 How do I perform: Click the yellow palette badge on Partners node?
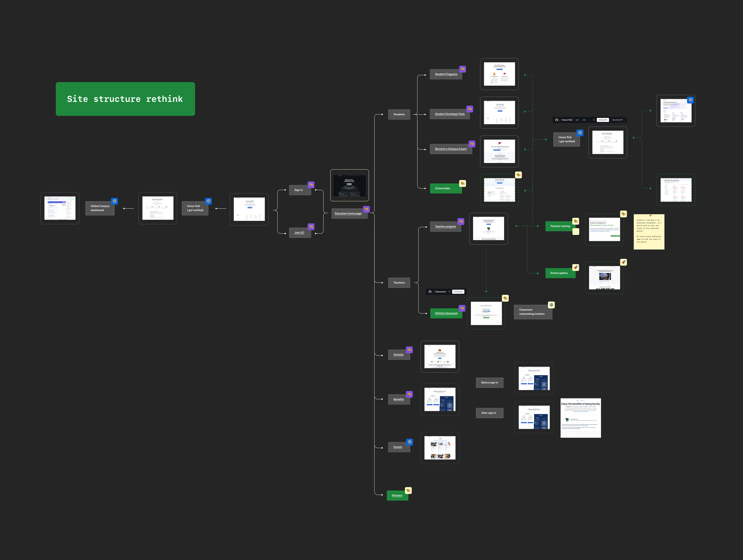[x=408, y=490]
